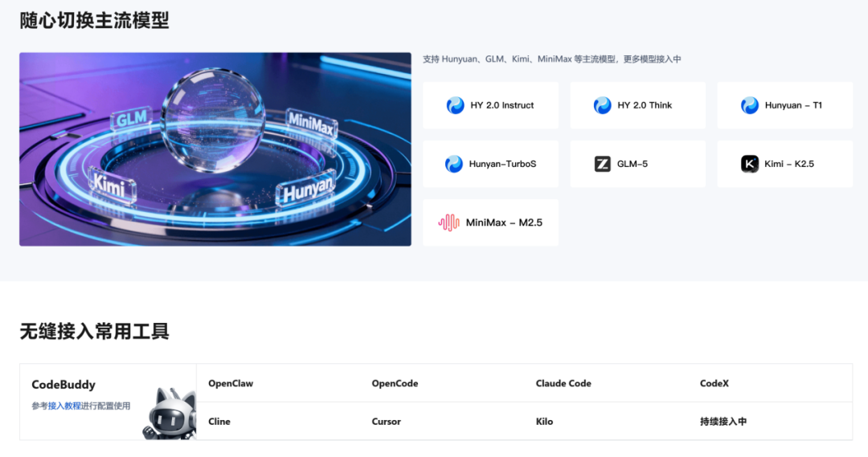
Task: Click the 支持 Hunyuan、GLM、Kimi description text
Action: [x=551, y=59]
